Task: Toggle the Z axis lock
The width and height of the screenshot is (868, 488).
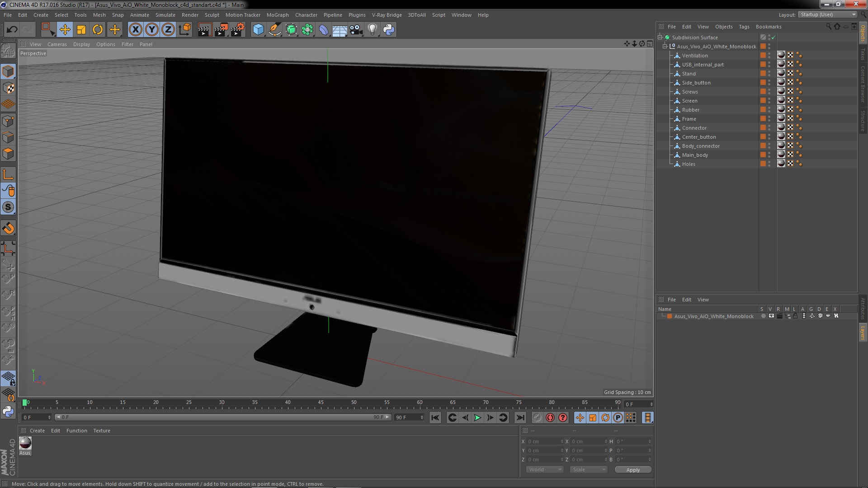Action: [x=168, y=30]
